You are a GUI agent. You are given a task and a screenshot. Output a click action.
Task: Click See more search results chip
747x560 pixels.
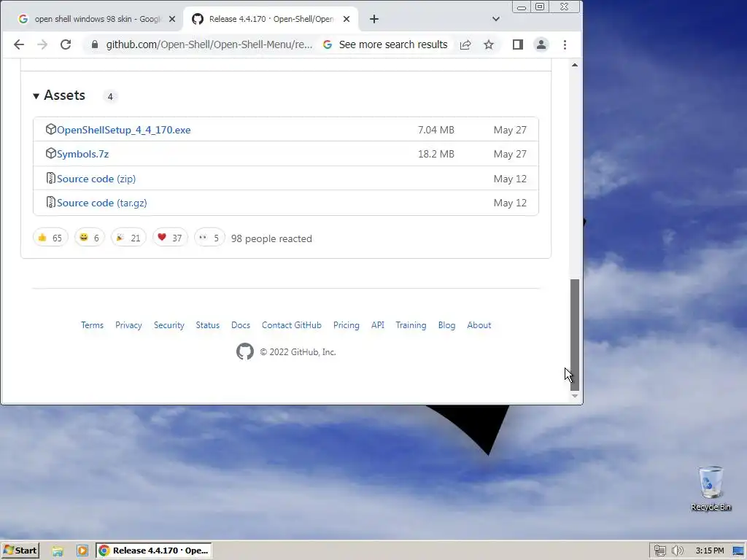click(x=385, y=44)
